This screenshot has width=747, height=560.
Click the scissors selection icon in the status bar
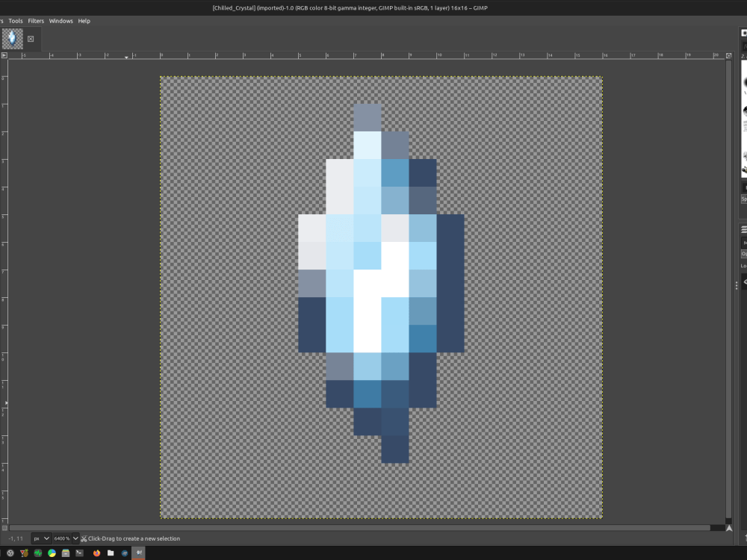point(84,538)
